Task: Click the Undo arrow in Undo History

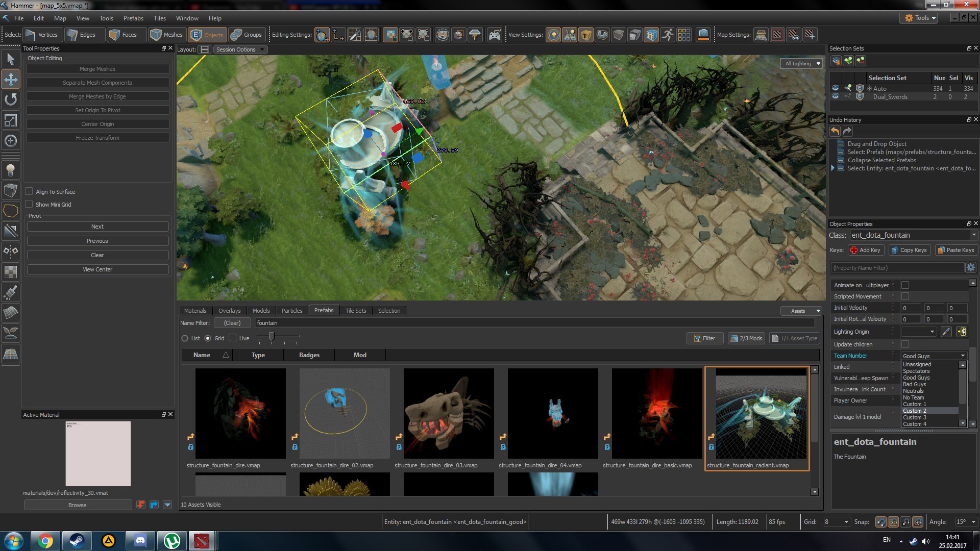Action: tap(835, 132)
